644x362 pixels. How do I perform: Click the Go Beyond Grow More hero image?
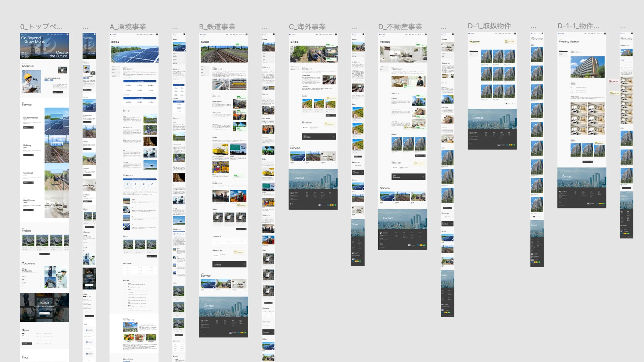coord(44,46)
